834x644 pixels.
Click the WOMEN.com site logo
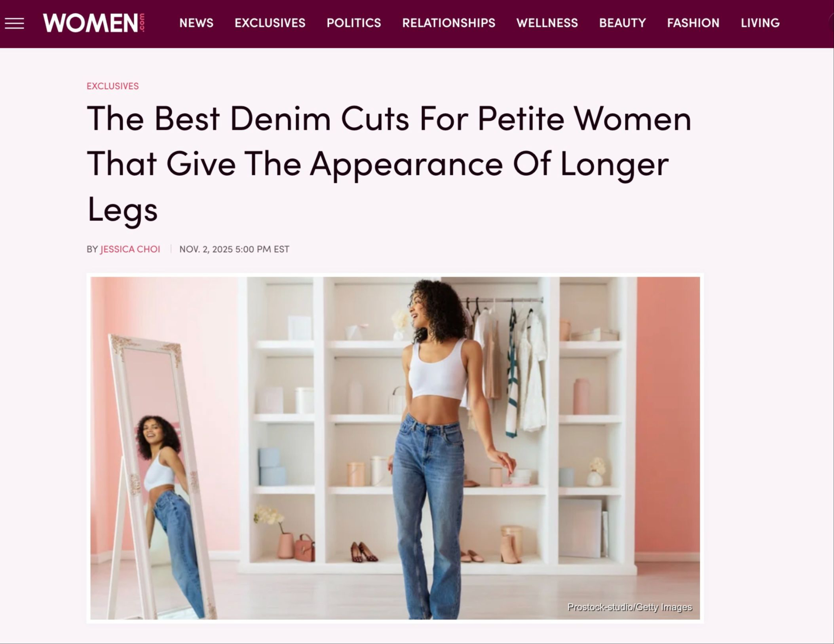[94, 23]
